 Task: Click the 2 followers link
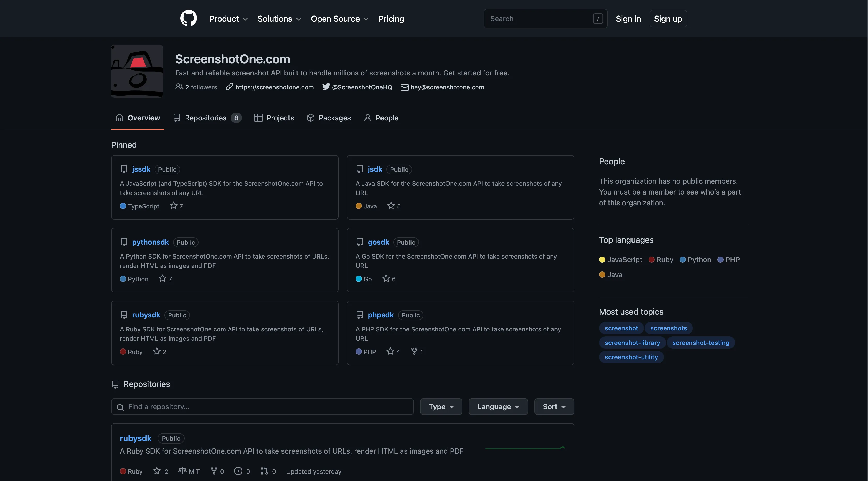coord(201,87)
